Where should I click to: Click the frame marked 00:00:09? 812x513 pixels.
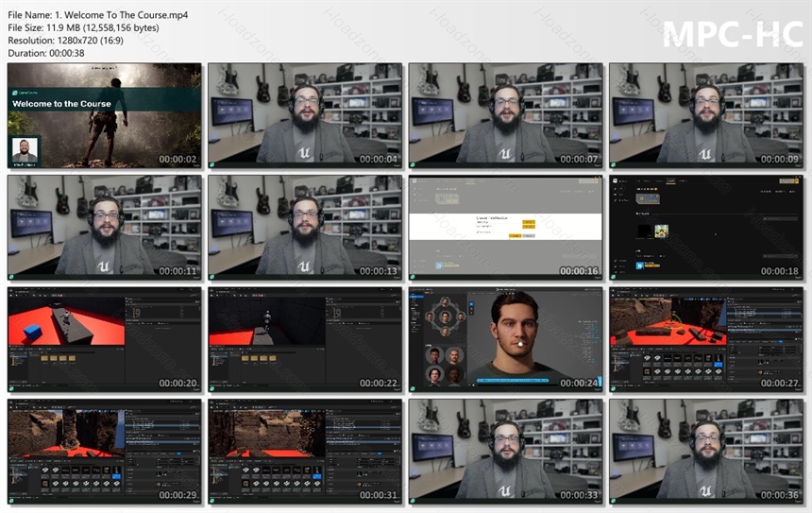(706, 115)
